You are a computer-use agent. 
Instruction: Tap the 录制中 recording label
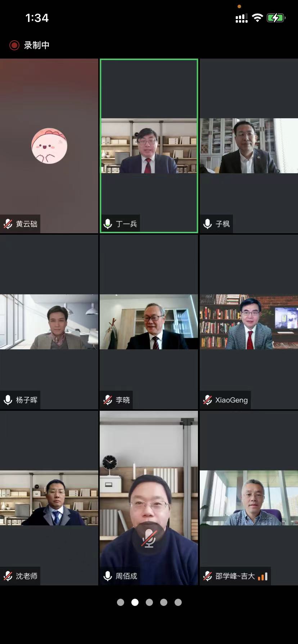(x=37, y=45)
